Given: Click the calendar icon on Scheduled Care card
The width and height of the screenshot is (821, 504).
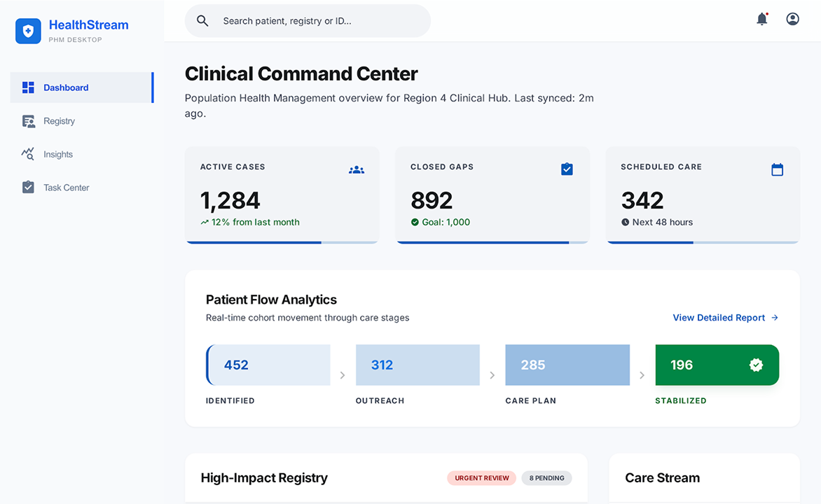Looking at the screenshot, I should pos(778,169).
